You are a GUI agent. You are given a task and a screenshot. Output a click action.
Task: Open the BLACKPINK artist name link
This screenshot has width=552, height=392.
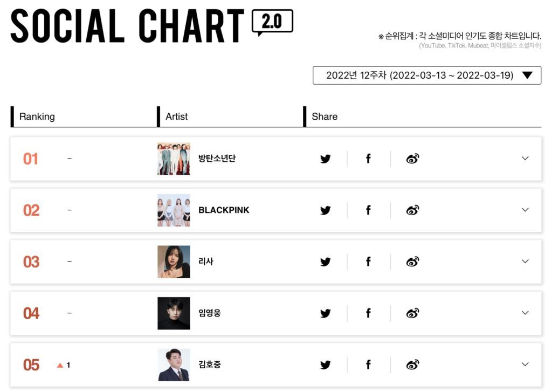[x=224, y=210]
